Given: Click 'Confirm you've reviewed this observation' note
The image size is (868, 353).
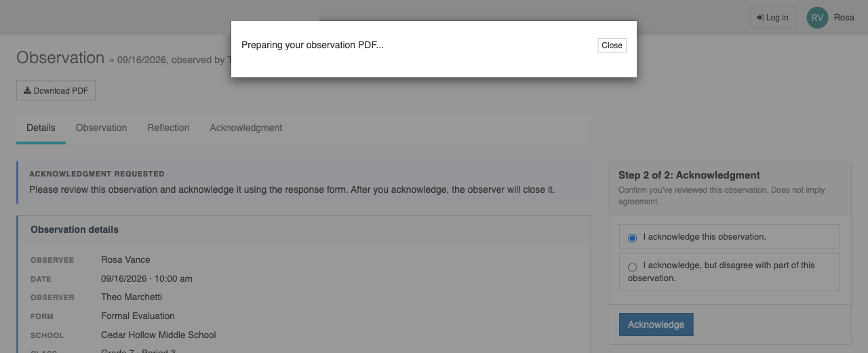Looking at the screenshot, I should pyautogui.click(x=722, y=196).
